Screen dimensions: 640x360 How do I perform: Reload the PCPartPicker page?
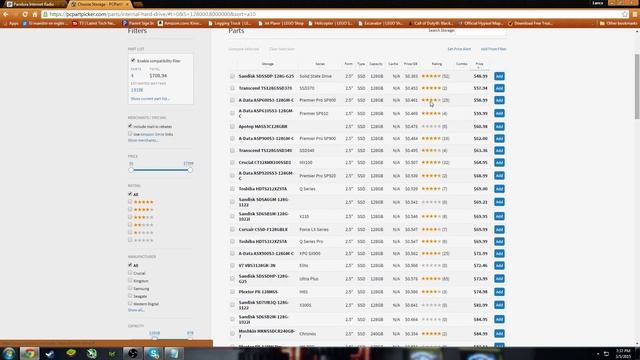pyautogui.click(x=25, y=14)
